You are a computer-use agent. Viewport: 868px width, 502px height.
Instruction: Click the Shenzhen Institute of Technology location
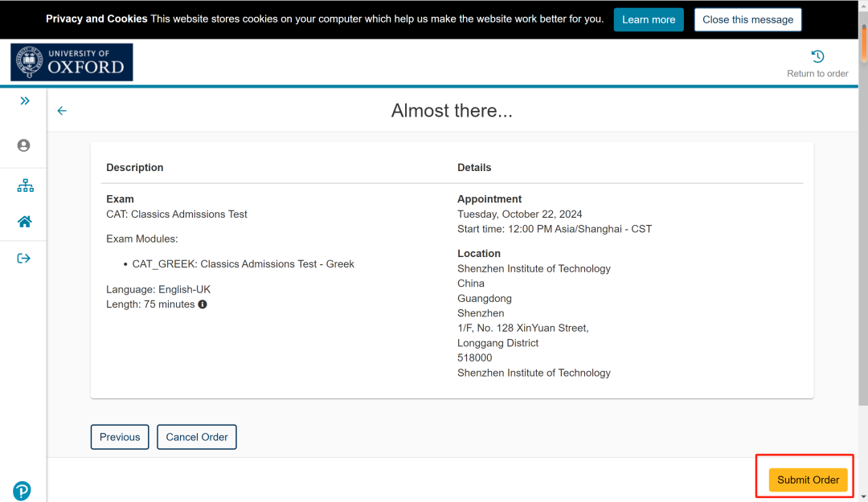pos(534,268)
